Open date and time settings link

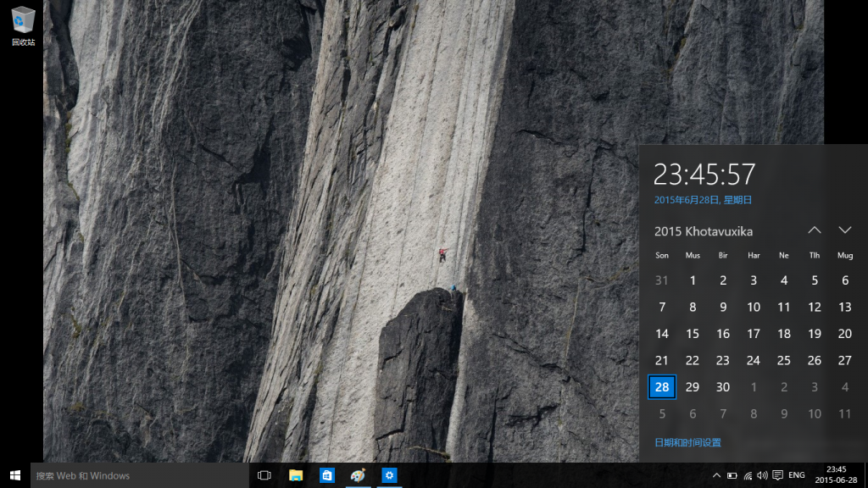pyautogui.click(x=687, y=442)
